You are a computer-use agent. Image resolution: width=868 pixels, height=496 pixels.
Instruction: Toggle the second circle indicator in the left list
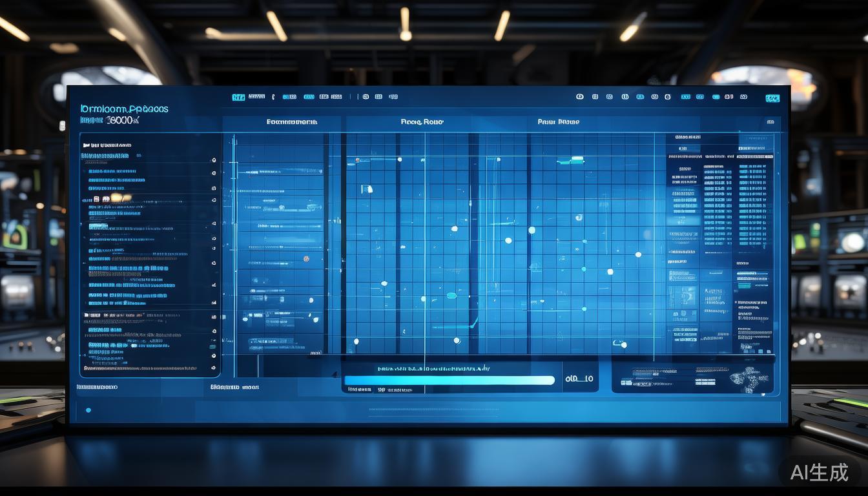coord(214,174)
